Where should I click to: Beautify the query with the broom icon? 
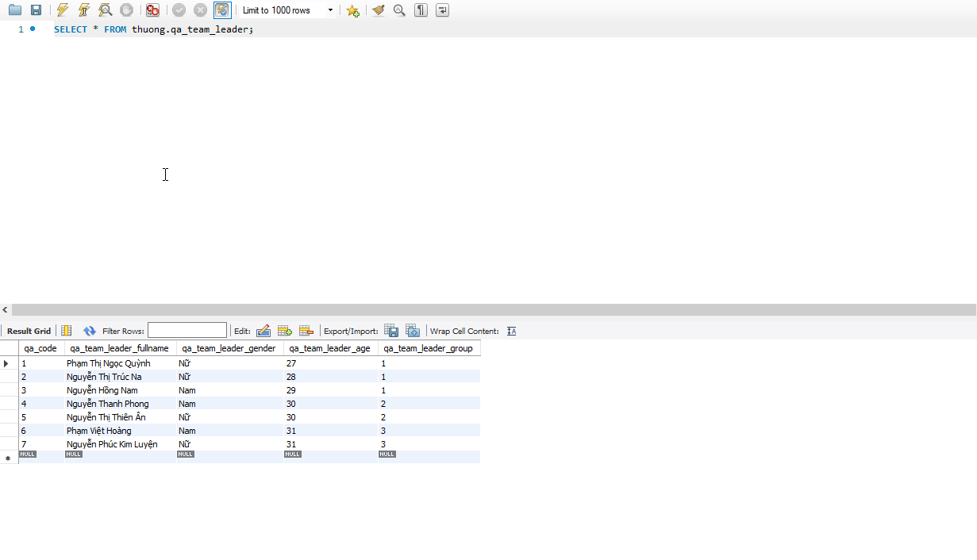coord(379,10)
